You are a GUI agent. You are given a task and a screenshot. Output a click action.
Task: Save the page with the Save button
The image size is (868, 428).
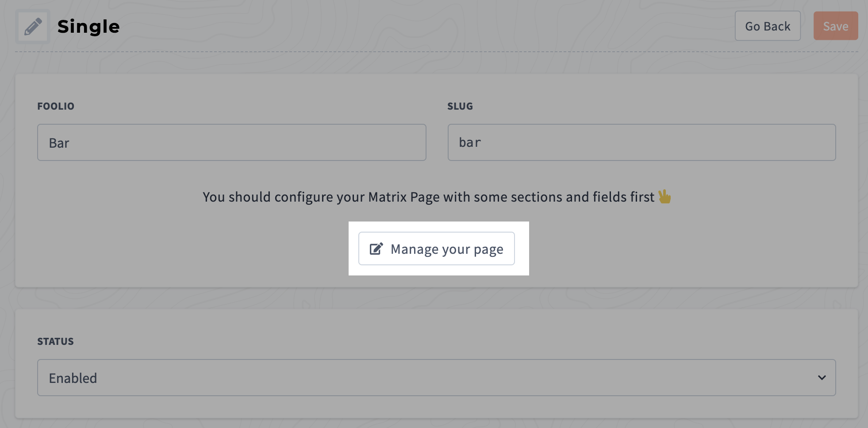point(835,26)
